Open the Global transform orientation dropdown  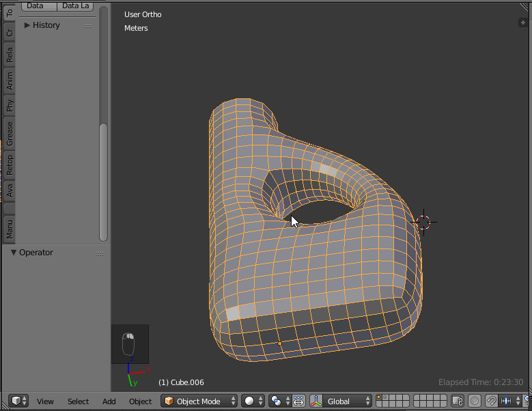[x=348, y=401]
